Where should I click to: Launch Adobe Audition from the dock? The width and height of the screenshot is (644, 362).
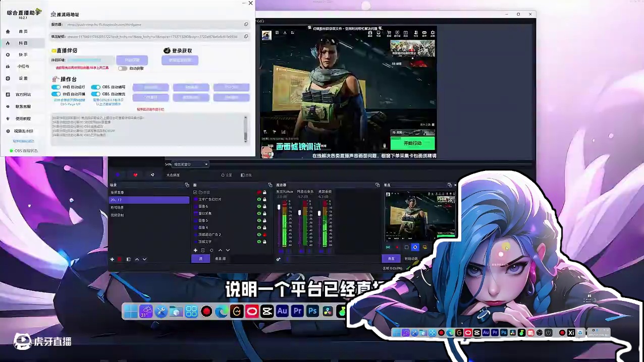point(282,311)
